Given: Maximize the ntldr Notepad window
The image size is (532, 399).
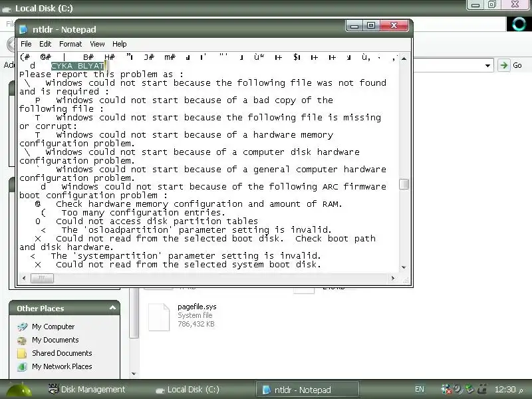Looking at the screenshot, I should (371, 26).
